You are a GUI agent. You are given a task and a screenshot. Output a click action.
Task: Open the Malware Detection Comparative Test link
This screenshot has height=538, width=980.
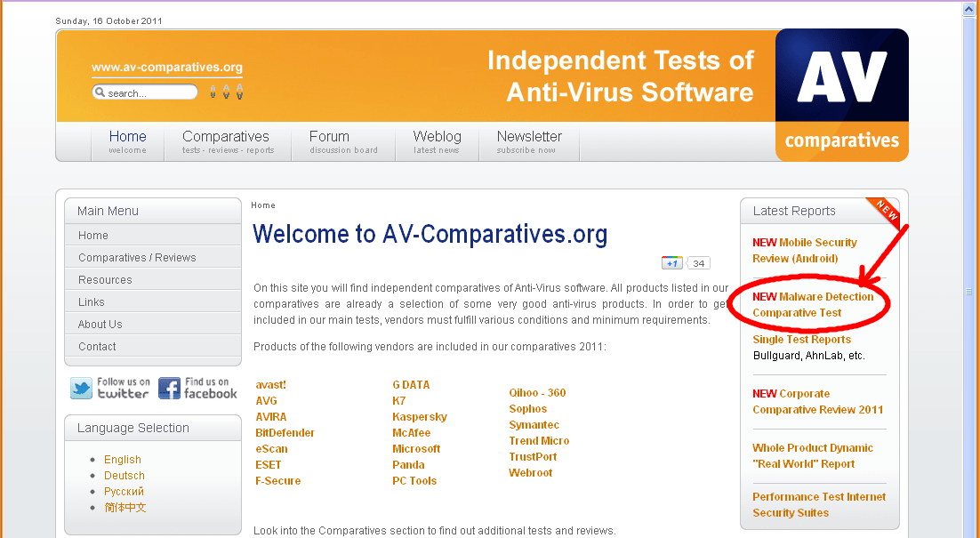(x=813, y=304)
